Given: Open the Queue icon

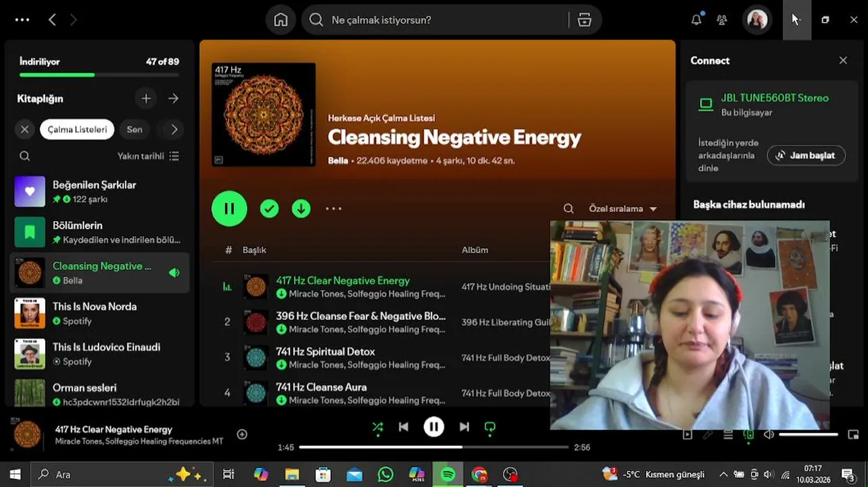Looking at the screenshot, I should pyautogui.click(x=728, y=435).
